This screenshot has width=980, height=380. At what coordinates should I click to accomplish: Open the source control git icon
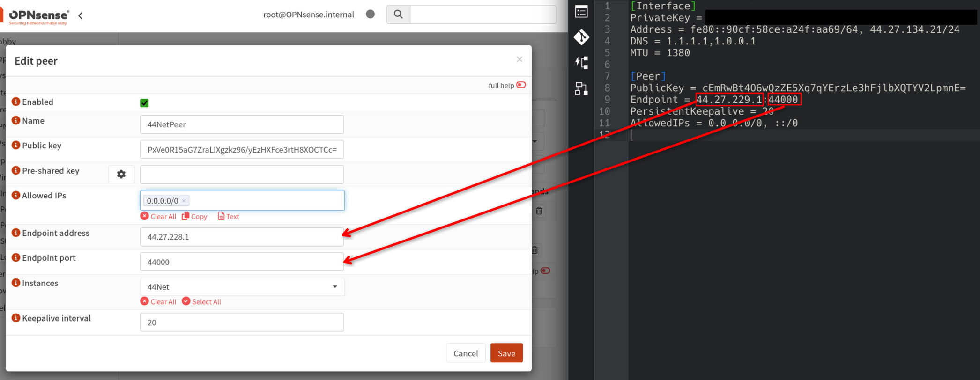tap(581, 37)
